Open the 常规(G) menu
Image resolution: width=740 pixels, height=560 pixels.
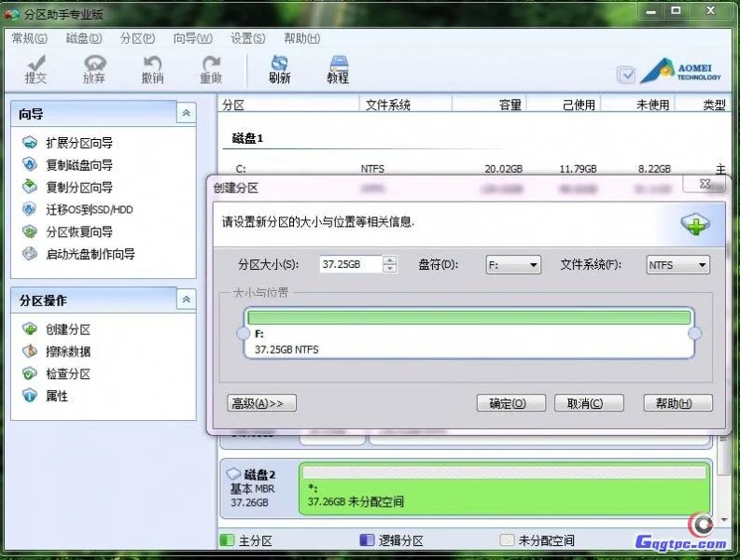point(30,38)
